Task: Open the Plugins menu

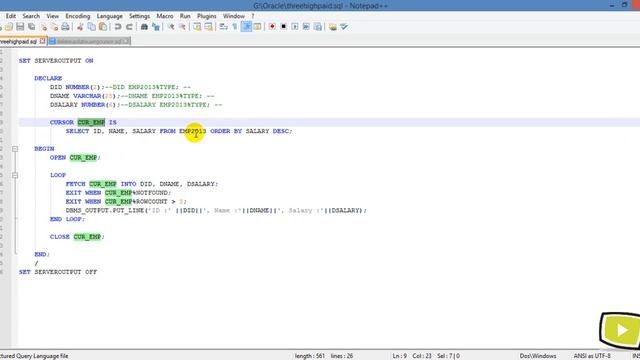Action: point(207,16)
